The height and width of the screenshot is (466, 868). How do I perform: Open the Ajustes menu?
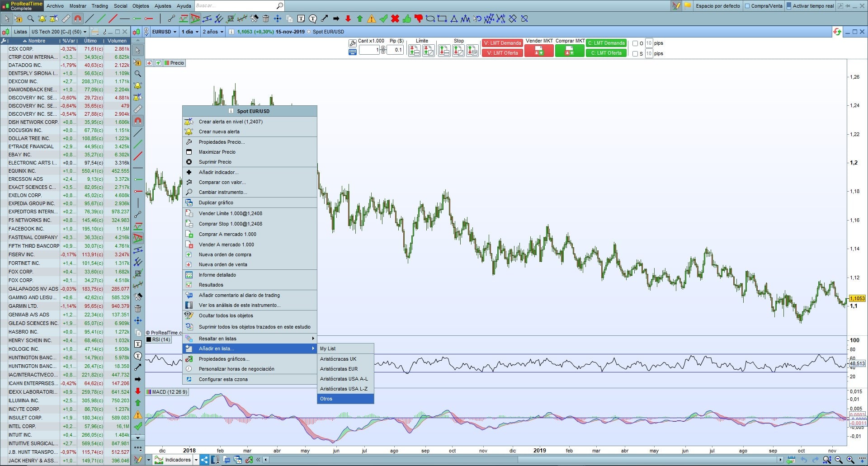pos(163,6)
